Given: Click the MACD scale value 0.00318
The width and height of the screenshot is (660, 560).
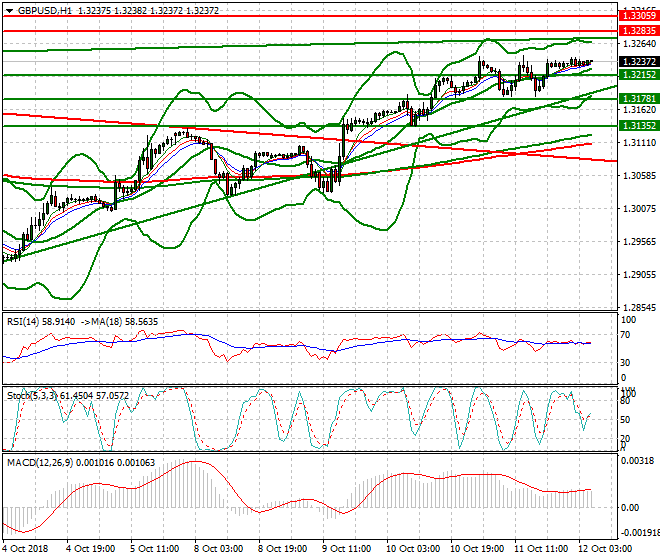Looking at the screenshot, I should (x=637, y=461).
